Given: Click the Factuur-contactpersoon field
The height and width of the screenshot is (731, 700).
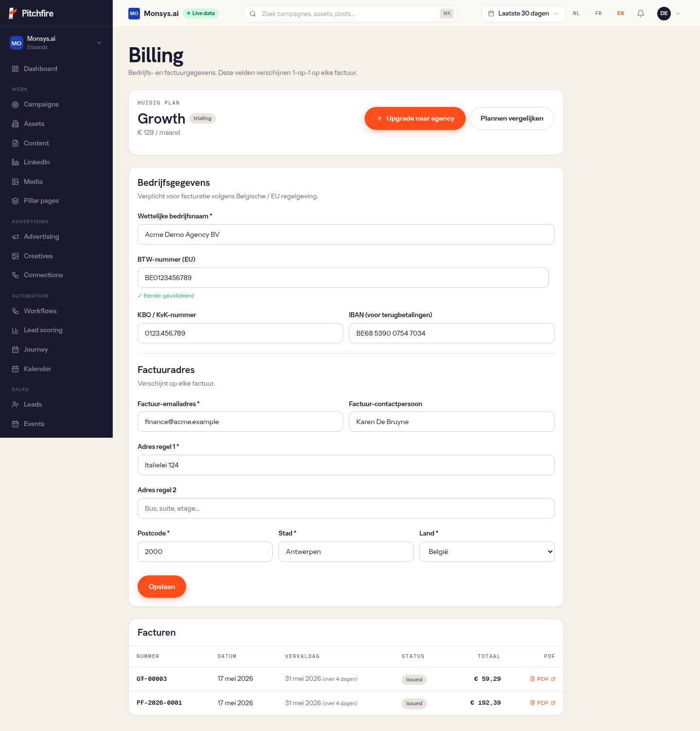Looking at the screenshot, I should click(x=452, y=422).
